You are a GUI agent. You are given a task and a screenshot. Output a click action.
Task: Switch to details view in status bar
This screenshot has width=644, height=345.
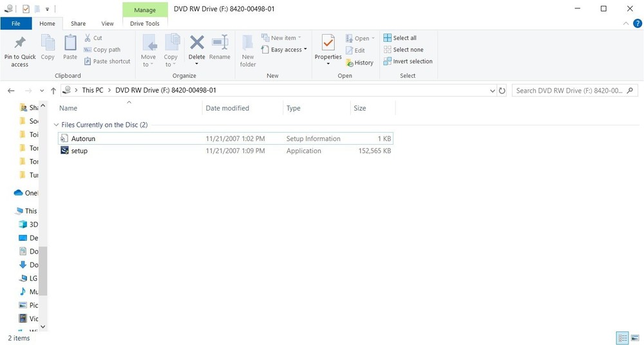pos(622,338)
